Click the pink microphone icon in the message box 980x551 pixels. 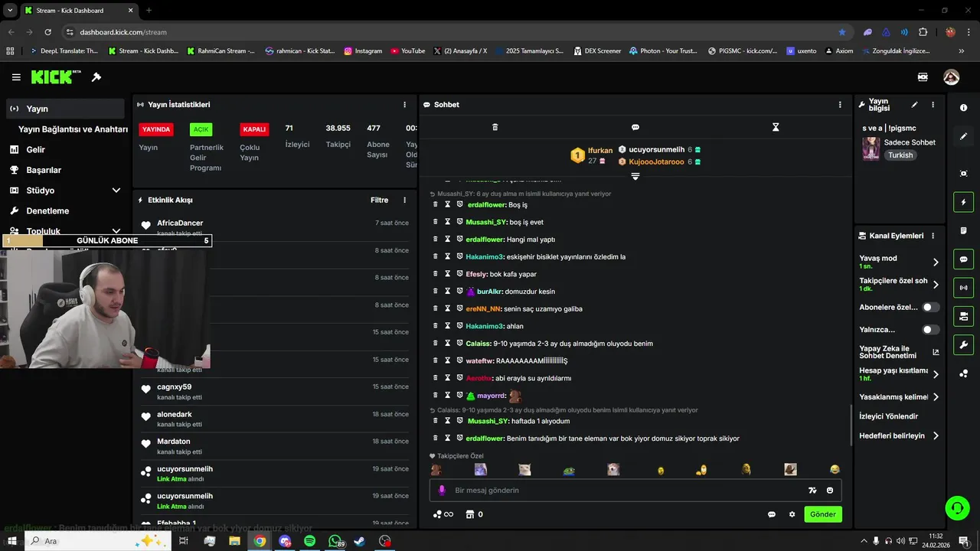(442, 491)
